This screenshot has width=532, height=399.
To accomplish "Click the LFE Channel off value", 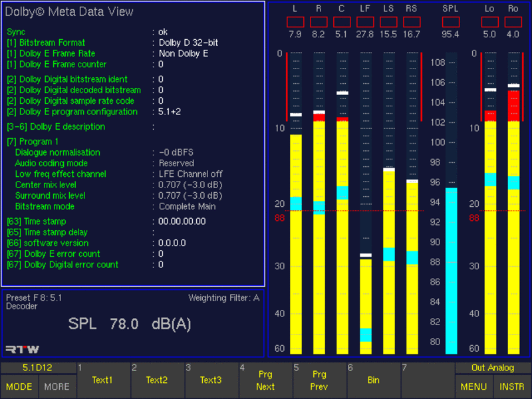I will click(x=191, y=174).
